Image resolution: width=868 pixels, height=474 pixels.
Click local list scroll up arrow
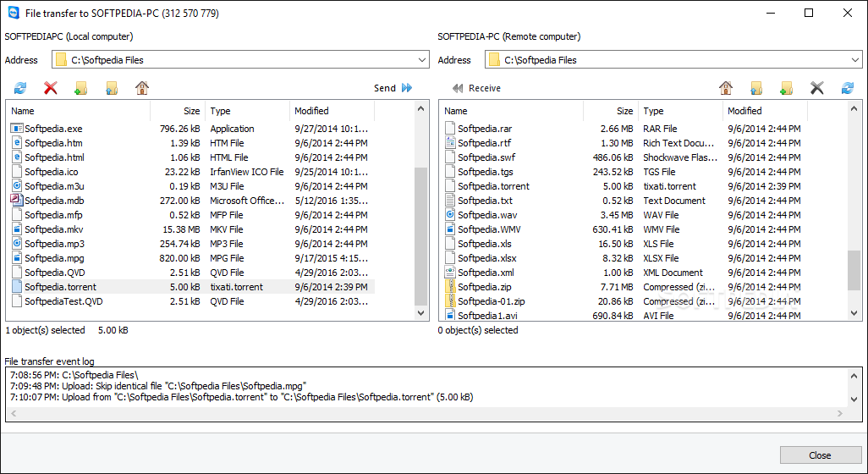click(x=420, y=108)
